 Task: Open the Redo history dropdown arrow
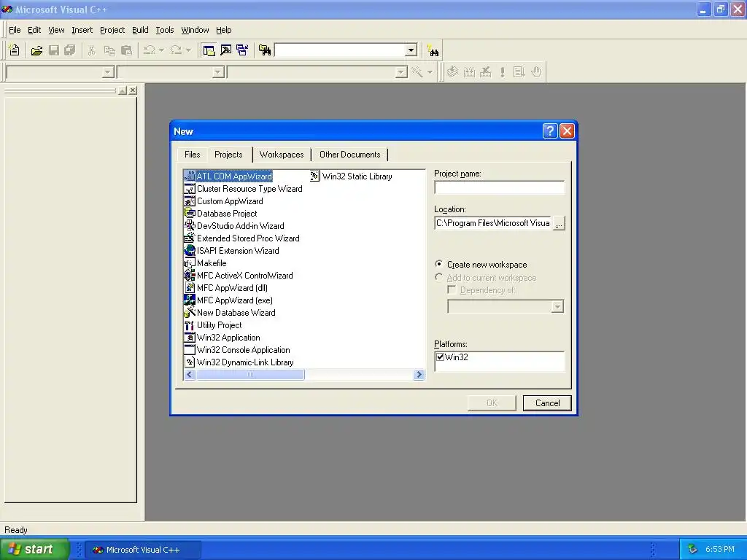[x=188, y=50]
